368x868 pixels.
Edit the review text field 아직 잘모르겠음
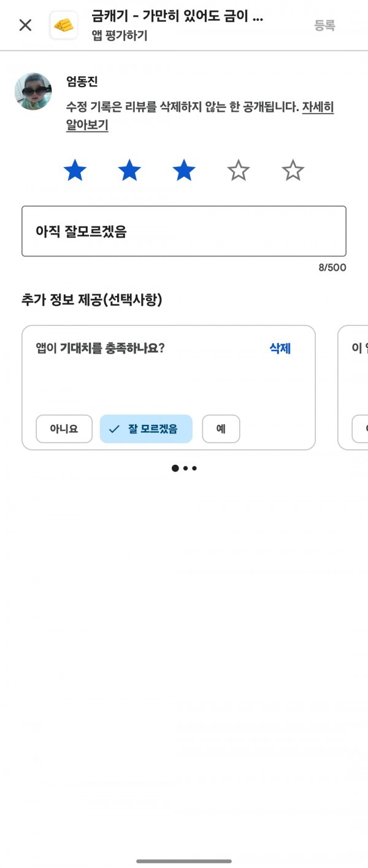pyautogui.click(x=184, y=231)
